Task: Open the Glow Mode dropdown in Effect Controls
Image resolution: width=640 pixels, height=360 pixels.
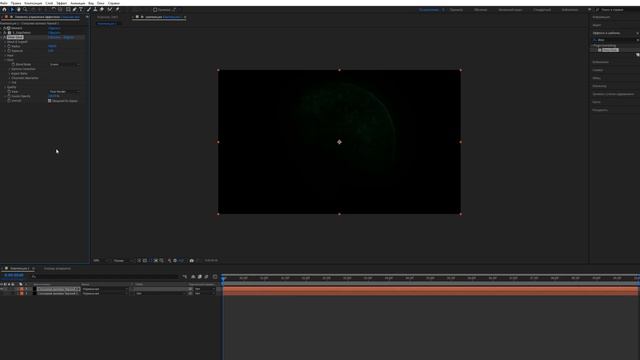Action: pyautogui.click(x=64, y=64)
